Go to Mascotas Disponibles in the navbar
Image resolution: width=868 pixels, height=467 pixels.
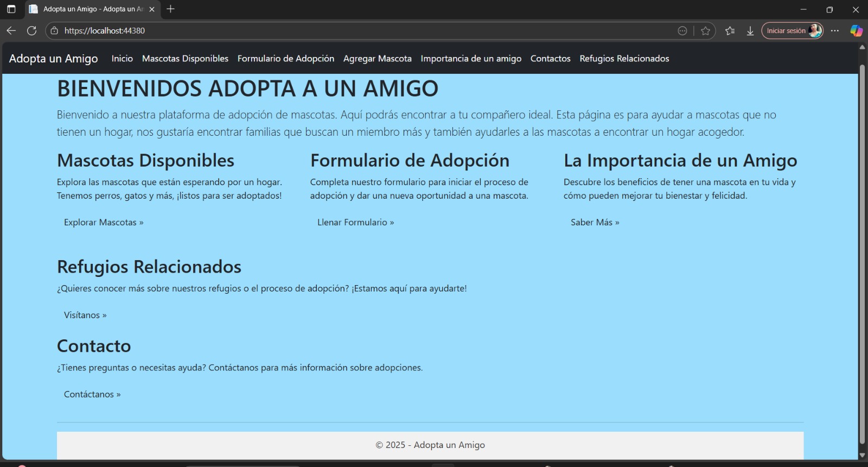pos(185,59)
